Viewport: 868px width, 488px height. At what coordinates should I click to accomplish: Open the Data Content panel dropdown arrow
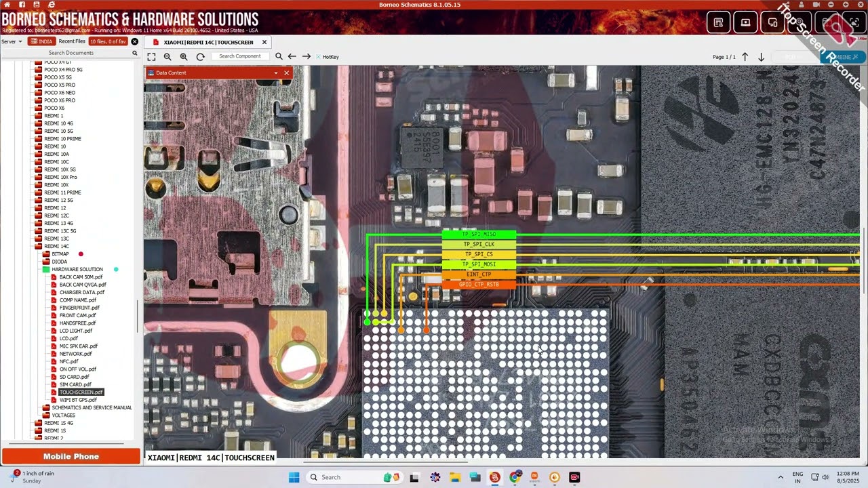[275, 73]
